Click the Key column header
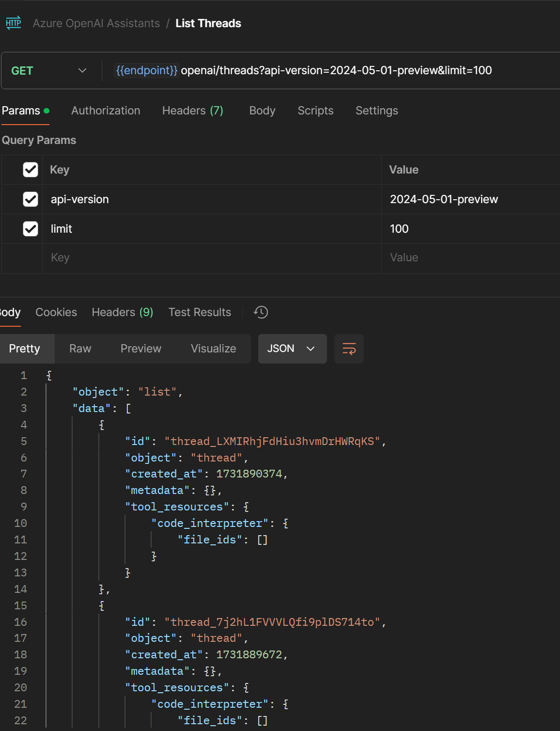560x731 pixels. tap(60, 170)
